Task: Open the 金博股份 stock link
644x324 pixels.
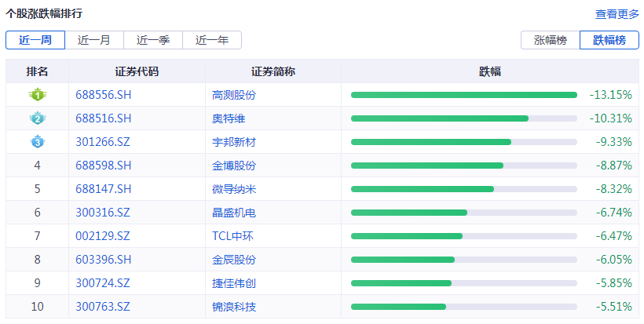Action: [x=234, y=166]
